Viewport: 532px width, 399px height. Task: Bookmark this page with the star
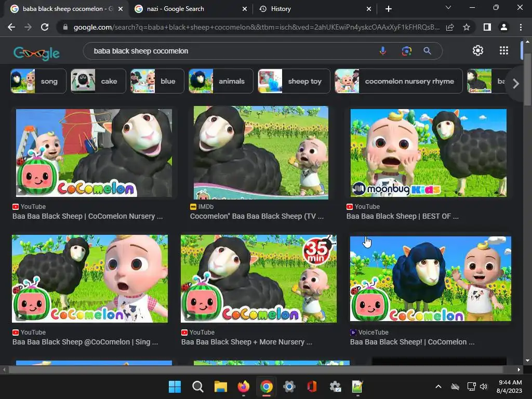(467, 27)
